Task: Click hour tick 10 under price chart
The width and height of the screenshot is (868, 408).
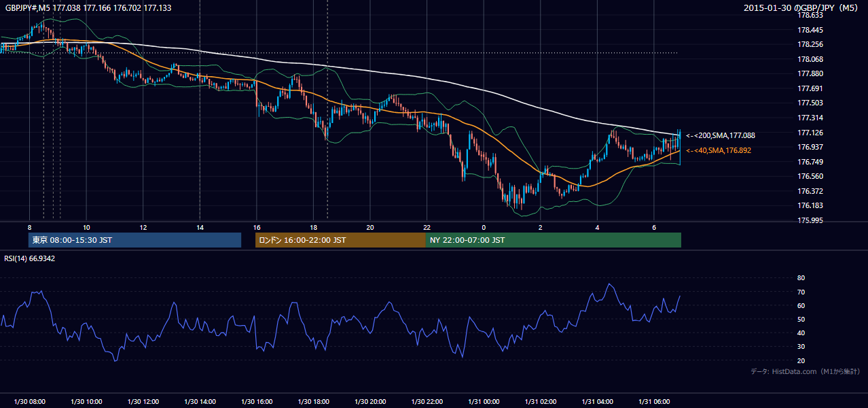Action: (86, 227)
